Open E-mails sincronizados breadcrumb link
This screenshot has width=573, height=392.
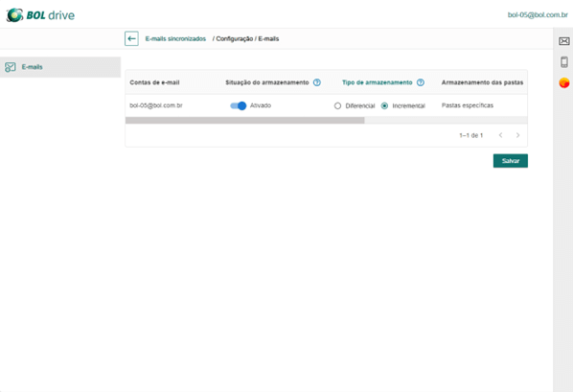pyautogui.click(x=175, y=38)
